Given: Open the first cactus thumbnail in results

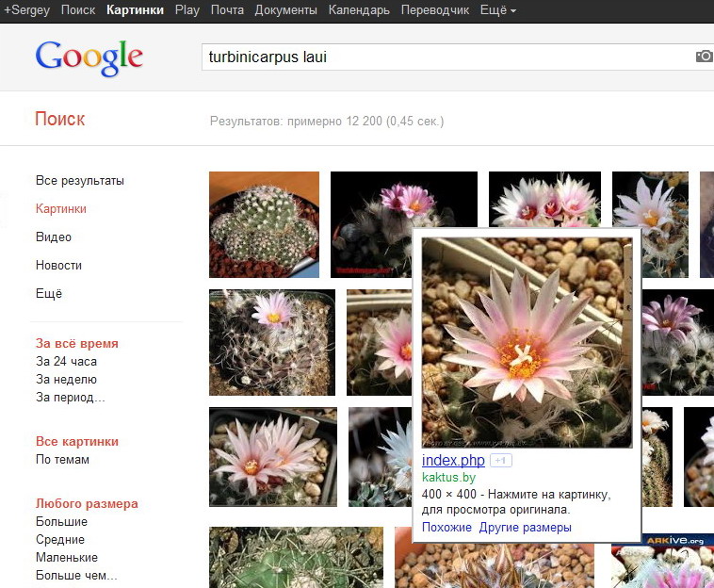Looking at the screenshot, I should [264, 224].
